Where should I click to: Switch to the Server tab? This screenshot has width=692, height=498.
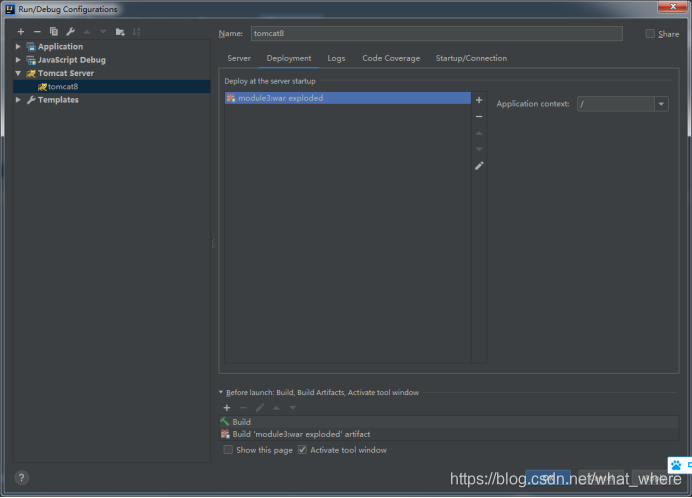[x=239, y=58]
